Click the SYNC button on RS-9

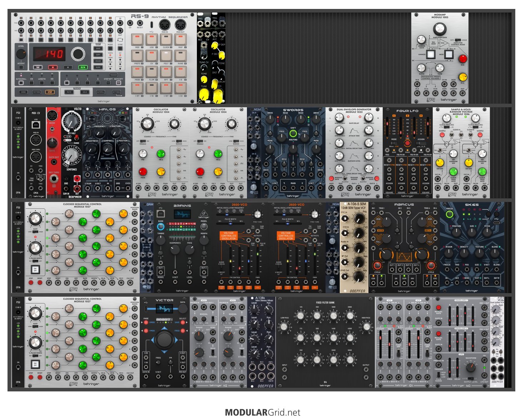coord(120,48)
